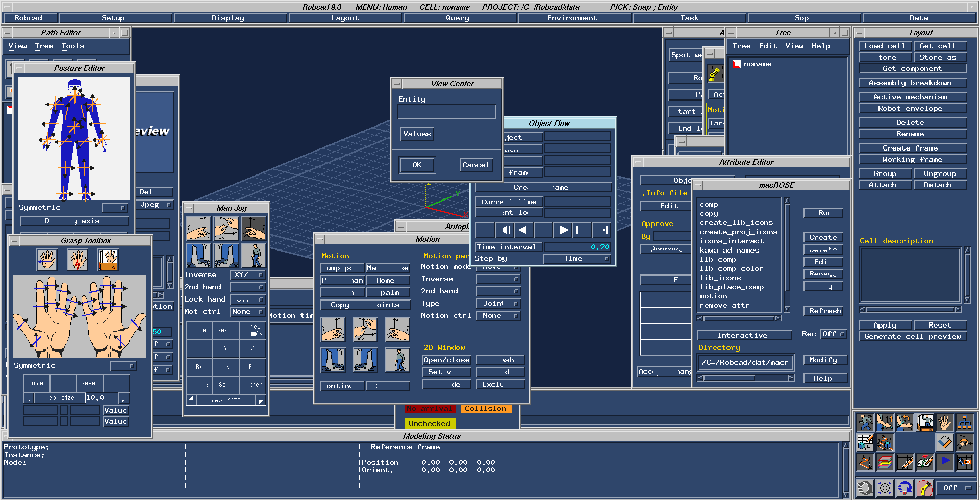Click the two-hands pinch icon in Man Jog
The image size is (980, 500).
pos(226,228)
